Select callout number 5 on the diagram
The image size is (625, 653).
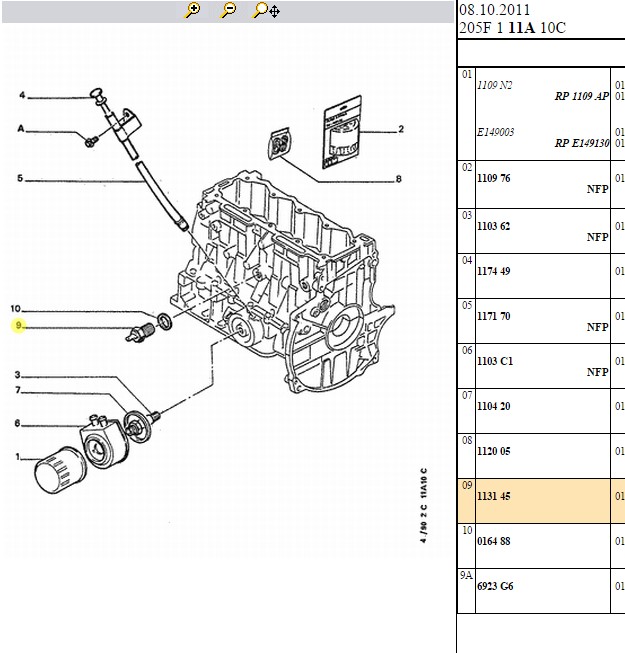coord(20,178)
